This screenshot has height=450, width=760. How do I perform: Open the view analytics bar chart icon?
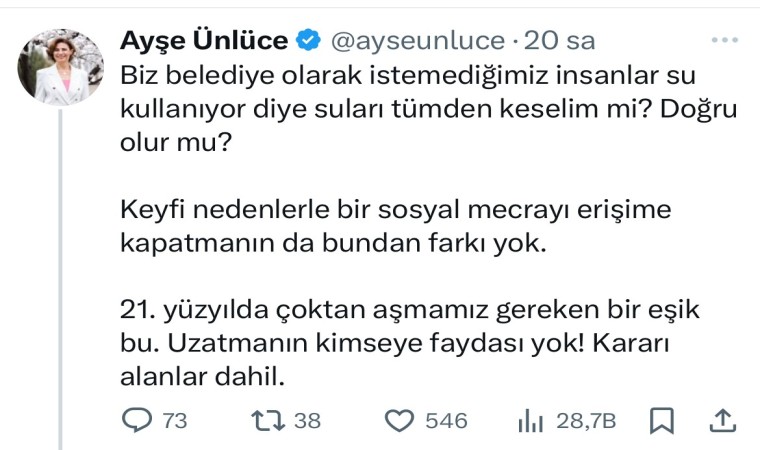(x=530, y=421)
